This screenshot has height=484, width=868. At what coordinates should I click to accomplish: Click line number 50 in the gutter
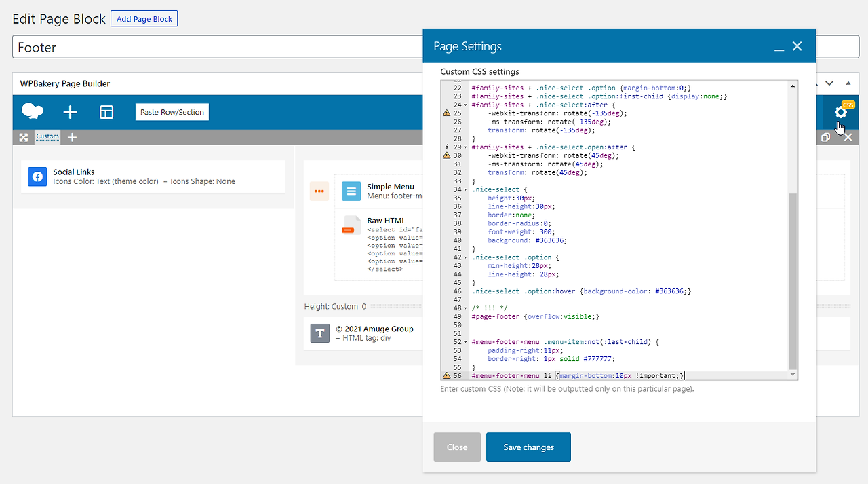[457, 324]
